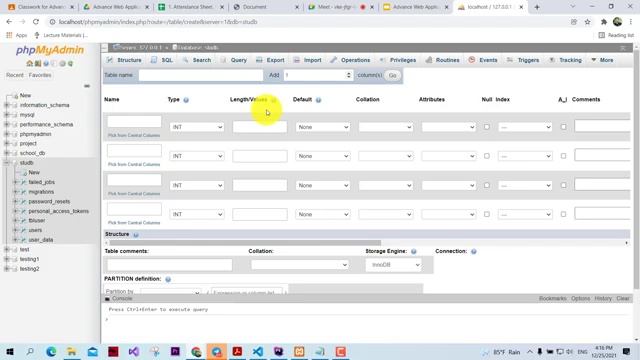The image size is (640, 360).
Task: Open taskbar search
Action: (30, 351)
